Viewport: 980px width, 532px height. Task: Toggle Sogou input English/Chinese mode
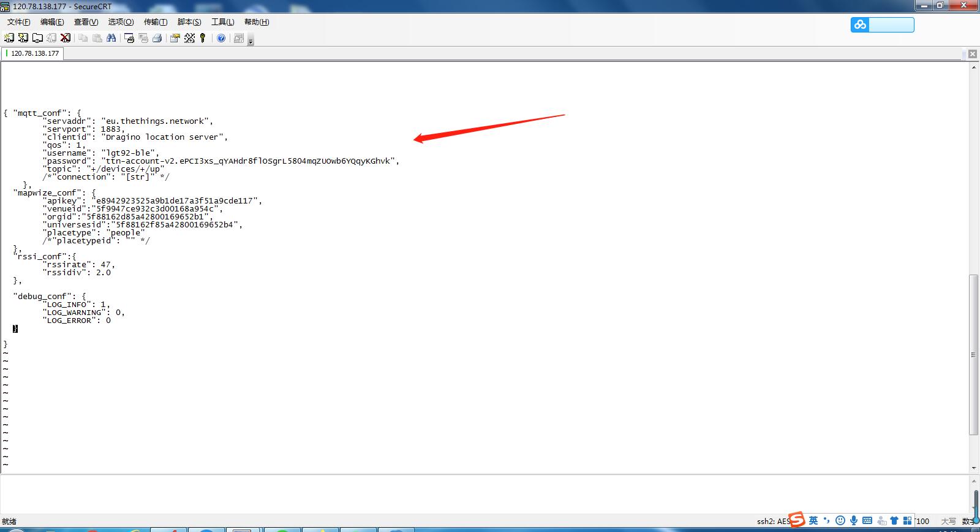(x=813, y=520)
